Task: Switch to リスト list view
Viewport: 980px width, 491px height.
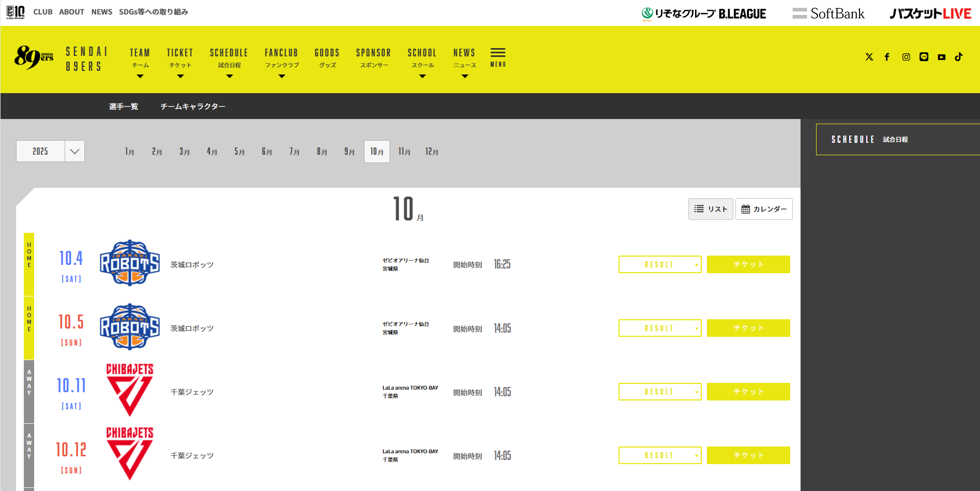Action: click(710, 209)
